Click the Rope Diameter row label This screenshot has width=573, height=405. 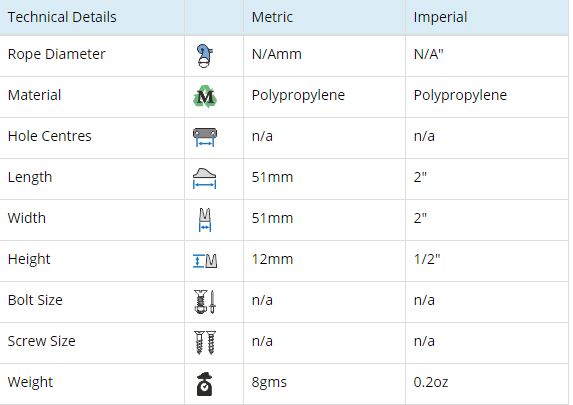click(x=57, y=54)
